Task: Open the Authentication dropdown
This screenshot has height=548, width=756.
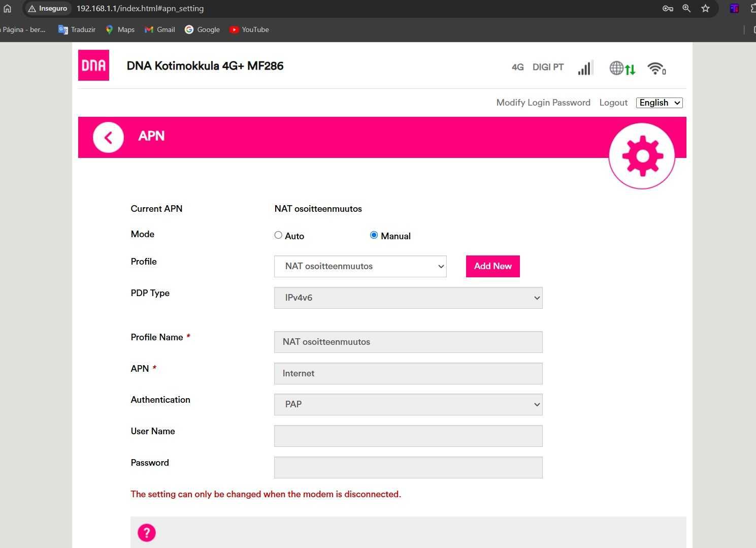Action: (x=408, y=404)
